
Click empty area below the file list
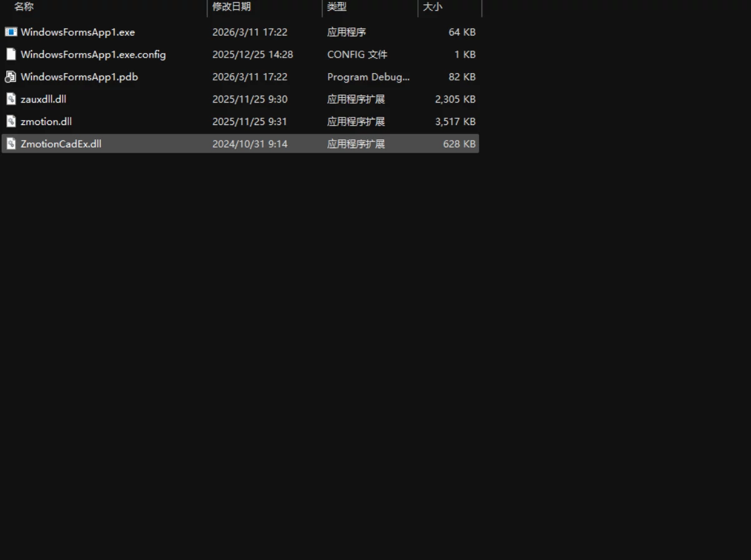coord(375,350)
